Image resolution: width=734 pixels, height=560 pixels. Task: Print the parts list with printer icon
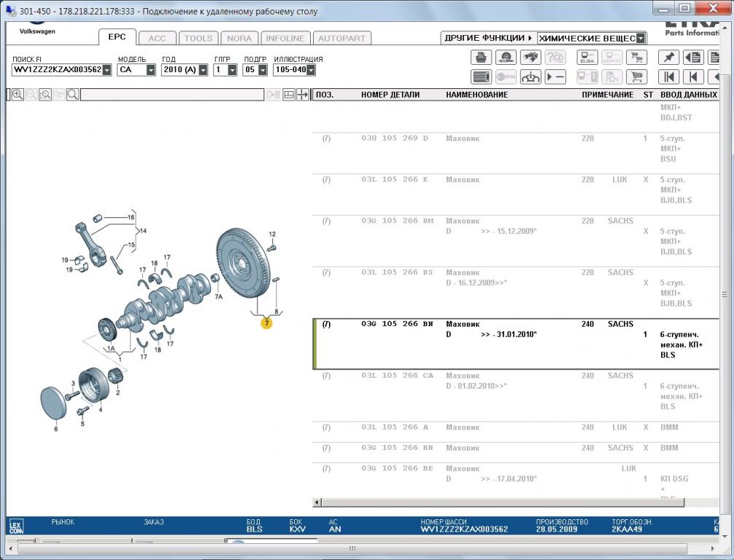481,58
